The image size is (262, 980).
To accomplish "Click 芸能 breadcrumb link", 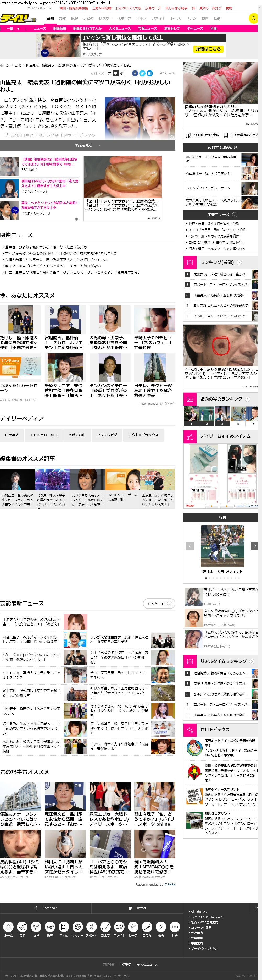I will point(18,65).
